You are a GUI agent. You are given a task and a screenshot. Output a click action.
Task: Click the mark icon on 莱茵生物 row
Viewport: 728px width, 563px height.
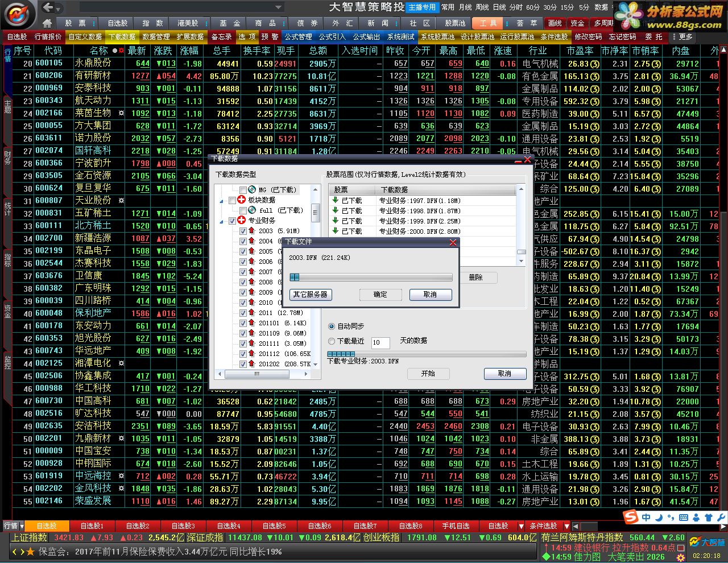coord(121,113)
